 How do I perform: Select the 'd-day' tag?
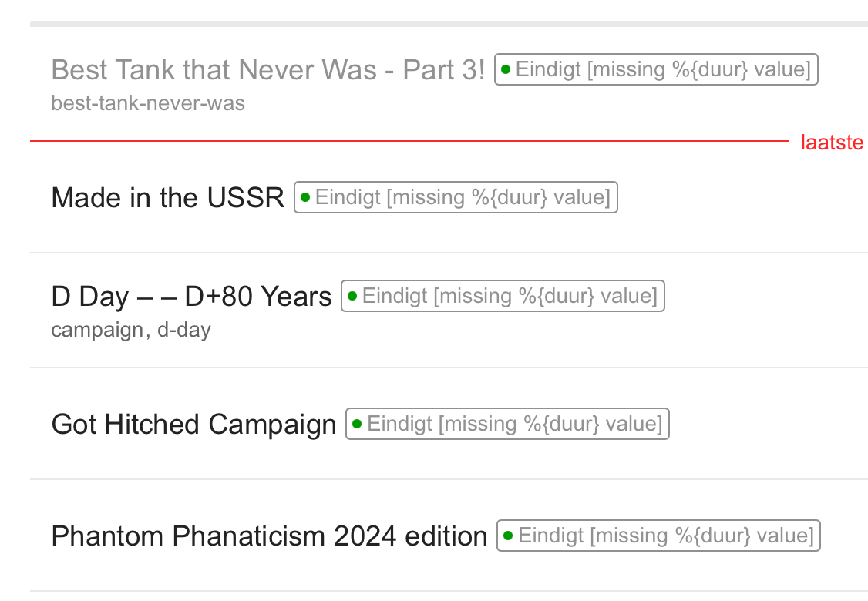click(x=184, y=331)
